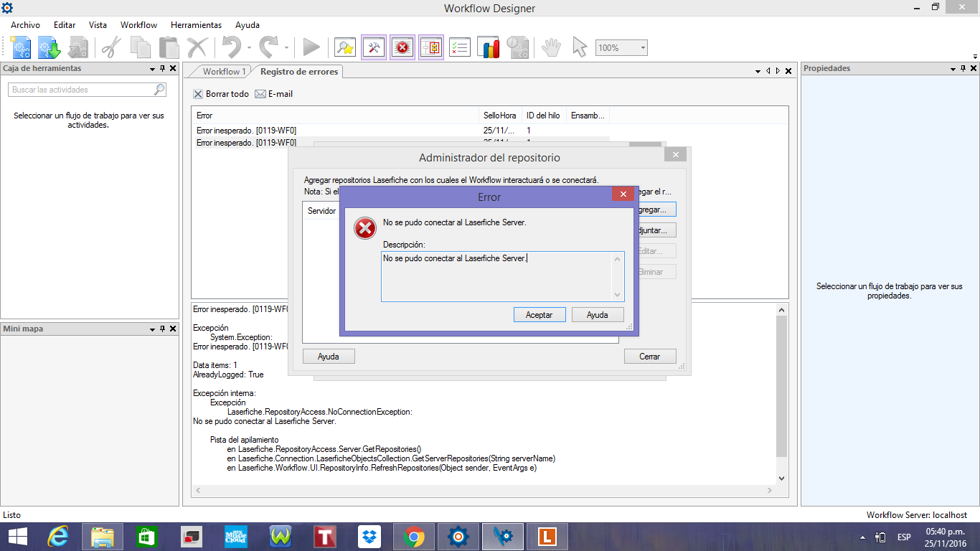Select the hand pan tool
This screenshot has width=980, height=551.
(x=551, y=47)
